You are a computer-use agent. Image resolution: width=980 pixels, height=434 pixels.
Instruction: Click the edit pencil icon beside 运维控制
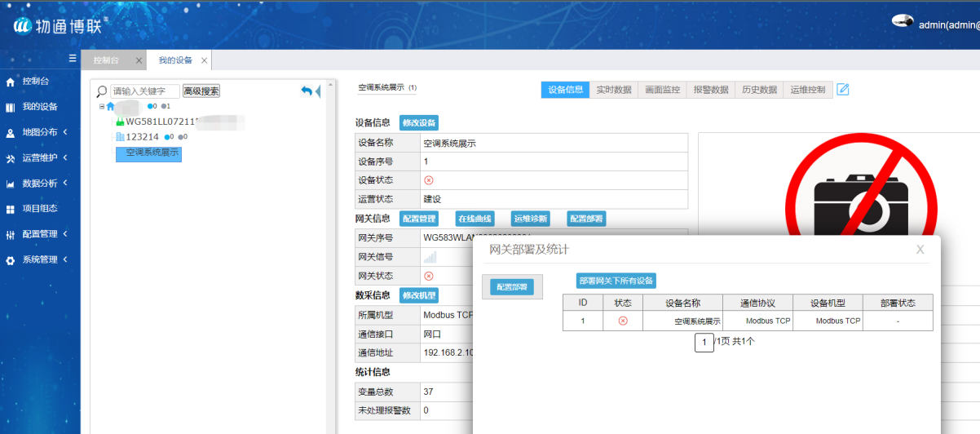(x=843, y=90)
